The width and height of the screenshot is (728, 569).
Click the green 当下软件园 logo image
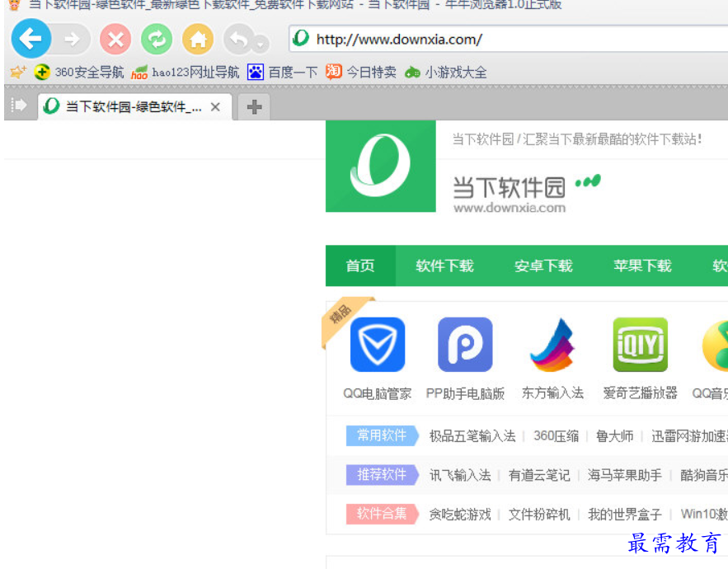tap(381, 166)
